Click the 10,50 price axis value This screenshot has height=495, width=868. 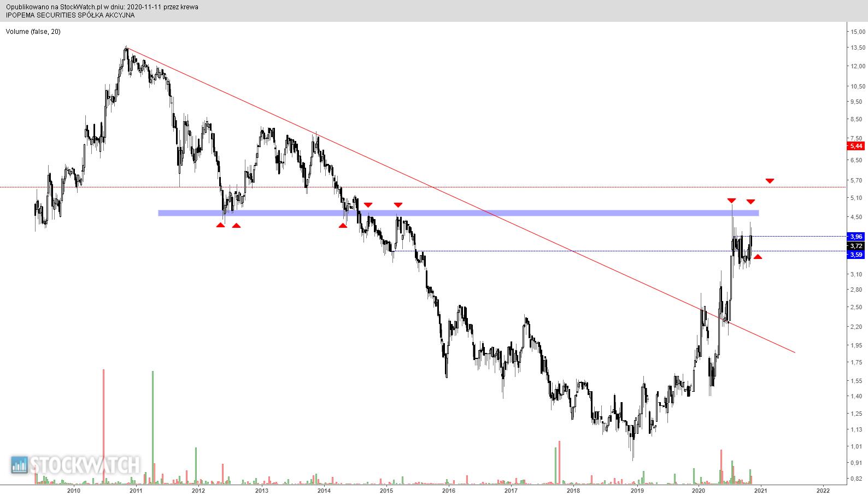click(x=858, y=86)
